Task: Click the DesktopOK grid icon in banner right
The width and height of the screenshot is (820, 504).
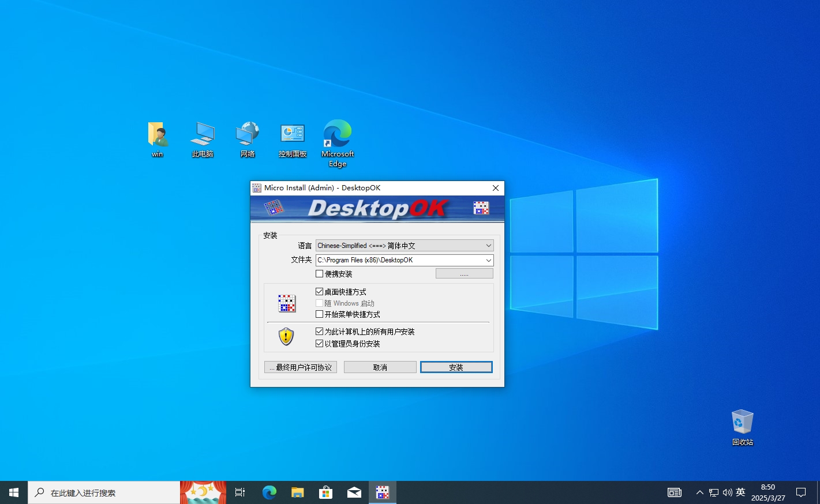Action: point(481,208)
